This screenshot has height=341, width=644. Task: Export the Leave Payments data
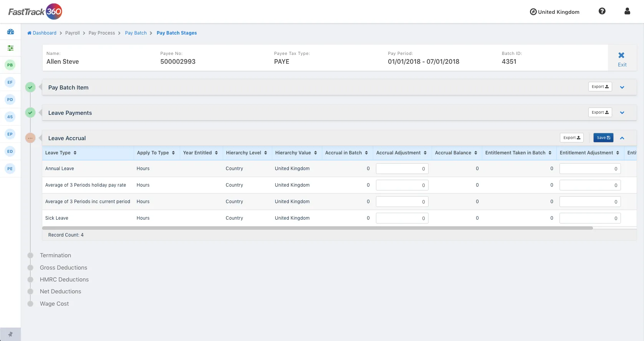click(x=600, y=113)
